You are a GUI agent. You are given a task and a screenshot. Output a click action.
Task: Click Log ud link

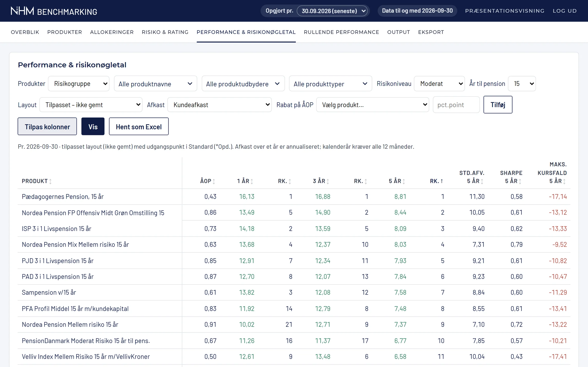coord(565,11)
